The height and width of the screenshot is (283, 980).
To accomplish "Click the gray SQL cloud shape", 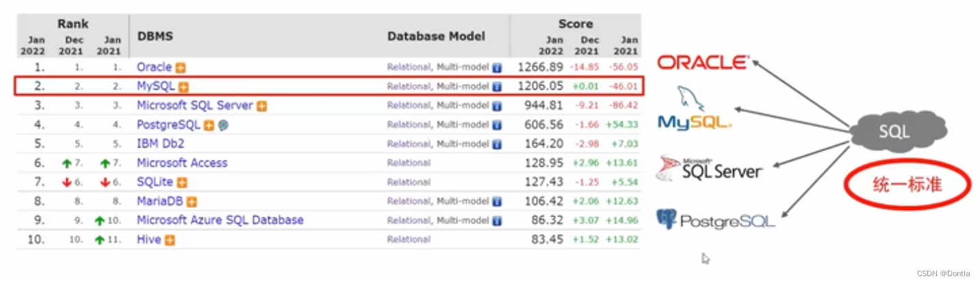I will [x=893, y=133].
